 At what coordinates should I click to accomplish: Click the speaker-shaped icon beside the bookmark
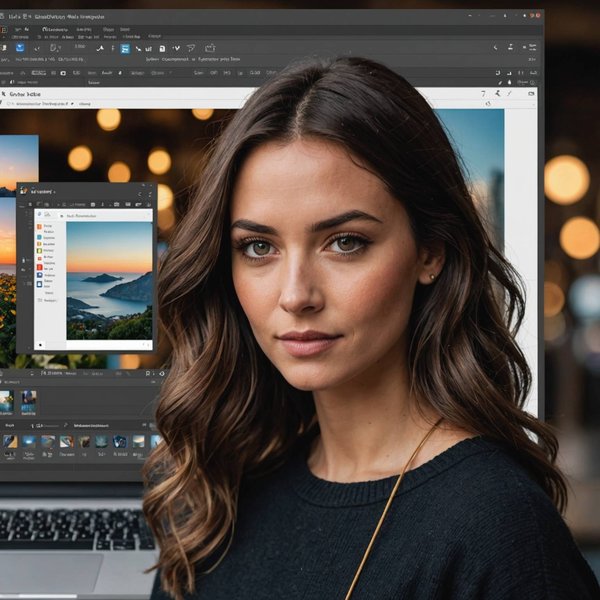point(161,373)
